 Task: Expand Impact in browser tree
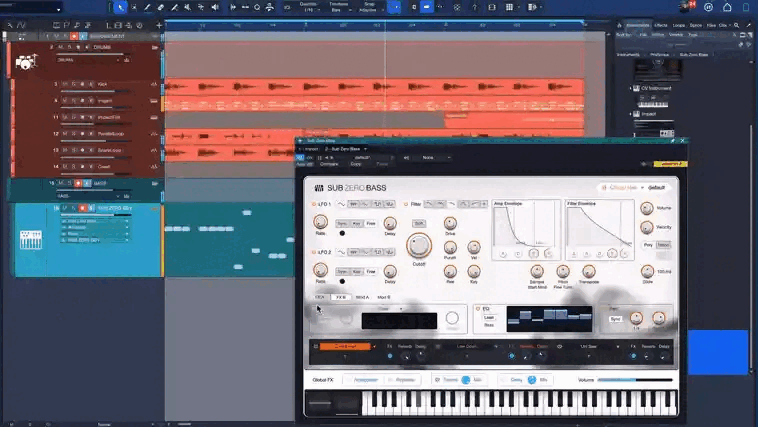point(630,114)
